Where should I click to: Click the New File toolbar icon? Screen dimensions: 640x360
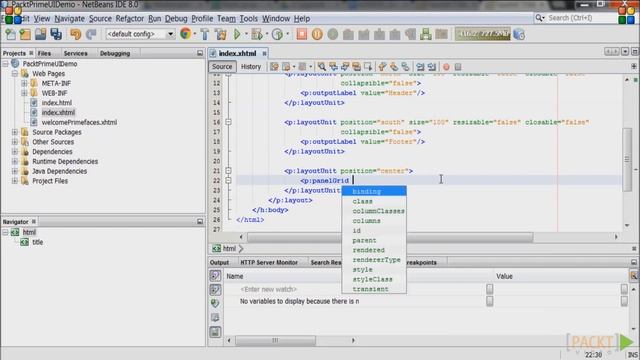[10, 34]
